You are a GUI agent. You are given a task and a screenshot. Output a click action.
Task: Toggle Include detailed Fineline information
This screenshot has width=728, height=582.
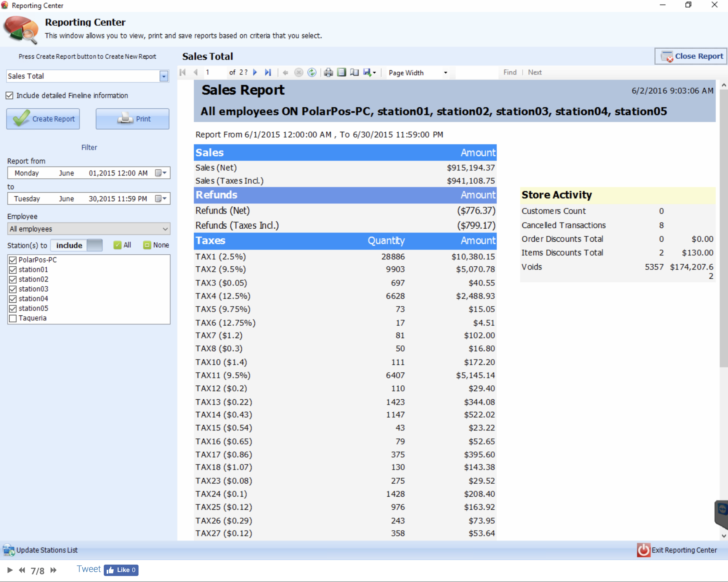[9, 95]
